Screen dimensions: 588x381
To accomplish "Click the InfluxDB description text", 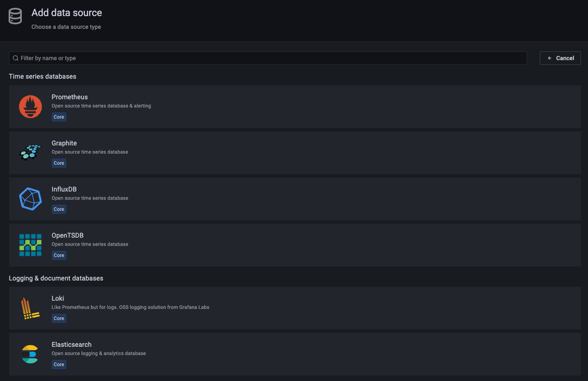I will (x=90, y=198).
